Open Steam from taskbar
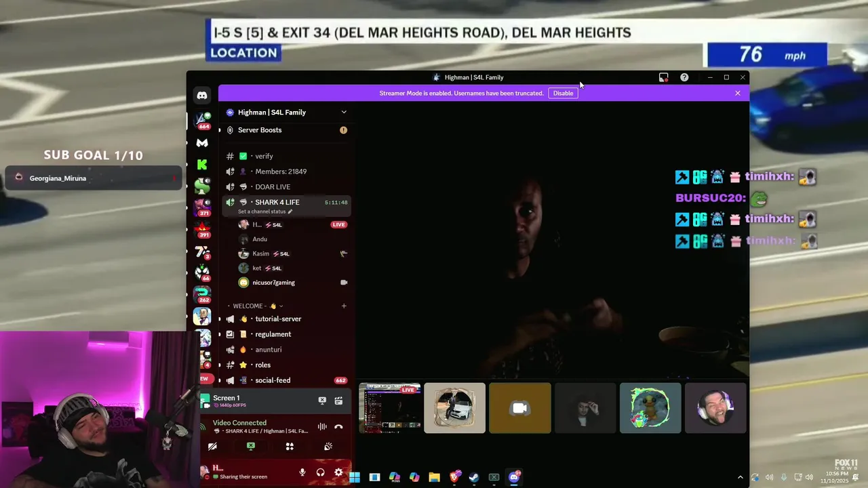This screenshot has height=488, width=868. tap(474, 477)
